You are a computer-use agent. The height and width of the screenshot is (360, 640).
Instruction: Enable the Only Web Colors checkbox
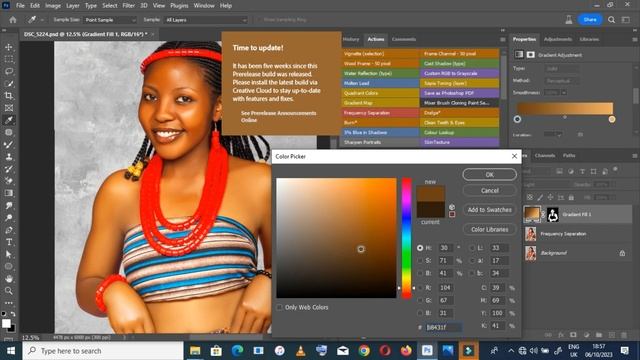click(x=280, y=307)
